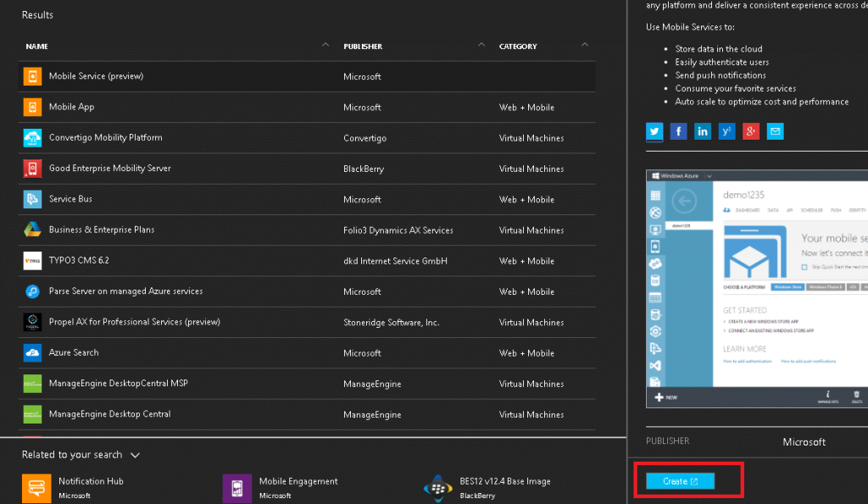Screen dimensions: 868x504
Task: Click the Convertigo Mobility Platform icon
Action: [x=32, y=138]
